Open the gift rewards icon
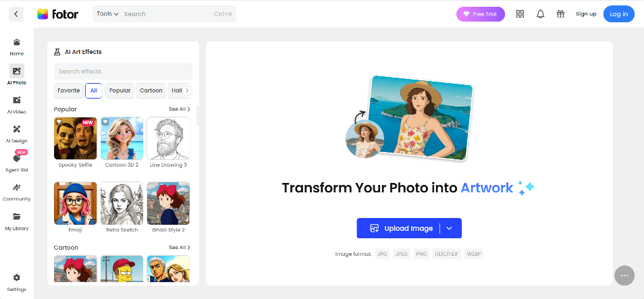 [x=560, y=14]
